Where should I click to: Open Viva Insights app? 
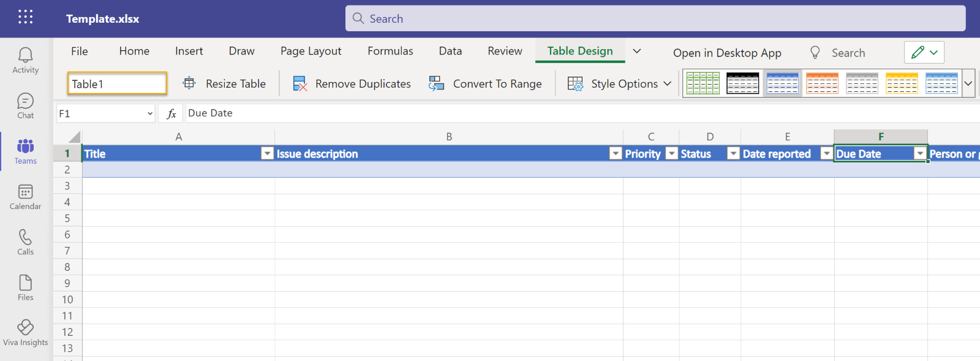click(25, 333)
